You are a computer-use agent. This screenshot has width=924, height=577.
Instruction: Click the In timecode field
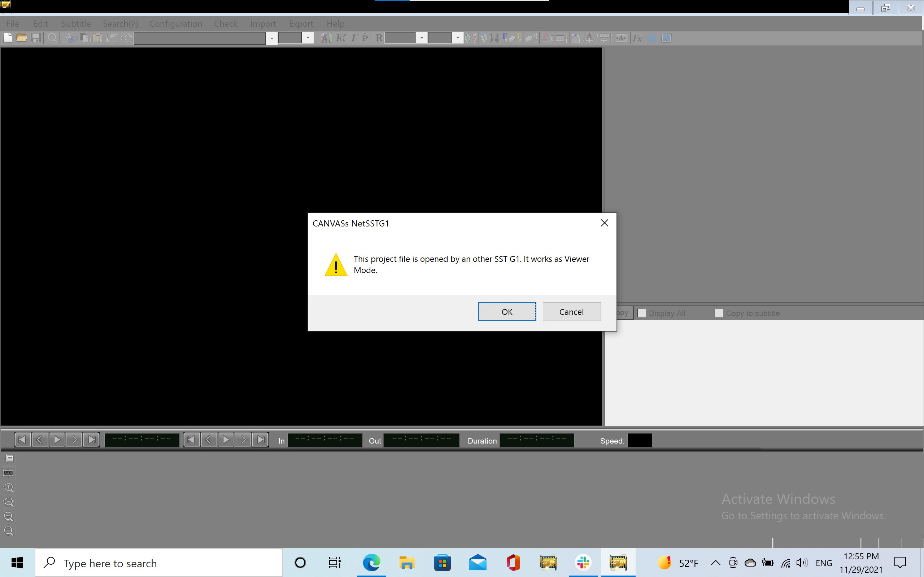pos(324,440)
